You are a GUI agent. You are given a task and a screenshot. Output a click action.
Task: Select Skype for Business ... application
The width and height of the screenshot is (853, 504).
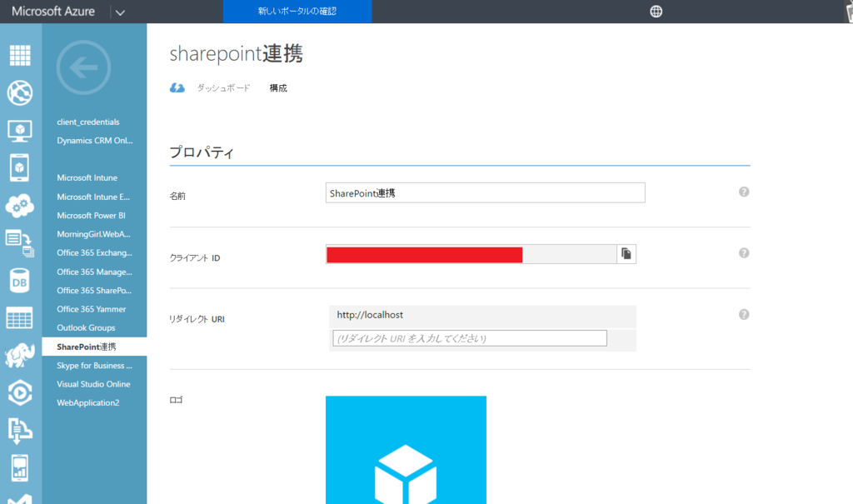95,366
